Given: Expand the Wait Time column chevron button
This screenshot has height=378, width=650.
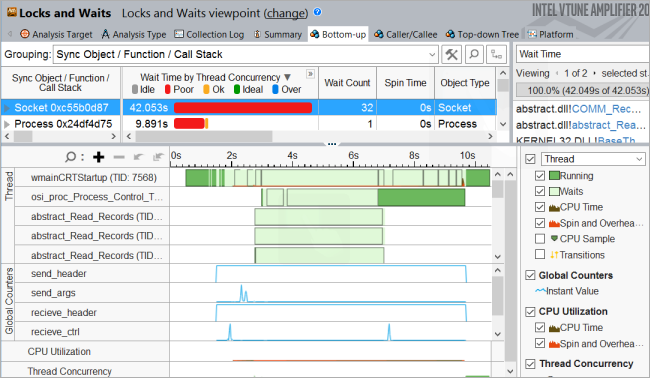Looking at the screenshot, I should 310,74.
